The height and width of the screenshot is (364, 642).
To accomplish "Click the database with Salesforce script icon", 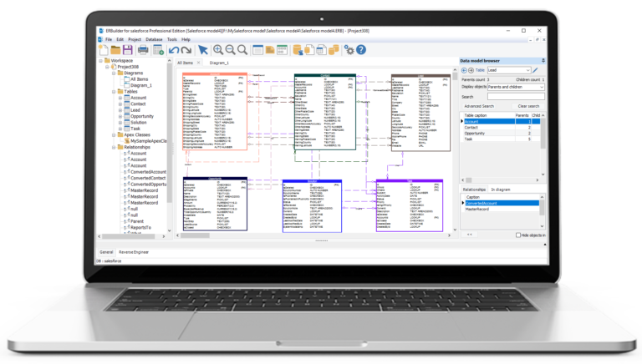I will 298,50.
